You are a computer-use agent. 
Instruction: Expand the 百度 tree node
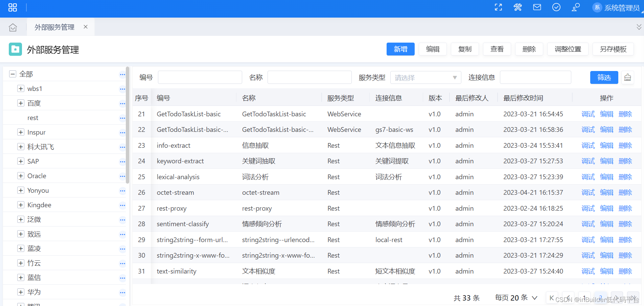tap(21, 103)
